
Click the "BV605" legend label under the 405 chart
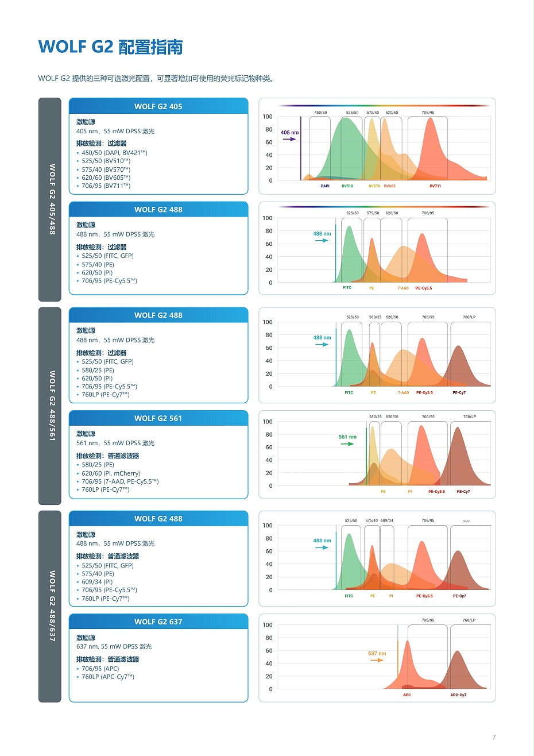[x=389, y=186]
